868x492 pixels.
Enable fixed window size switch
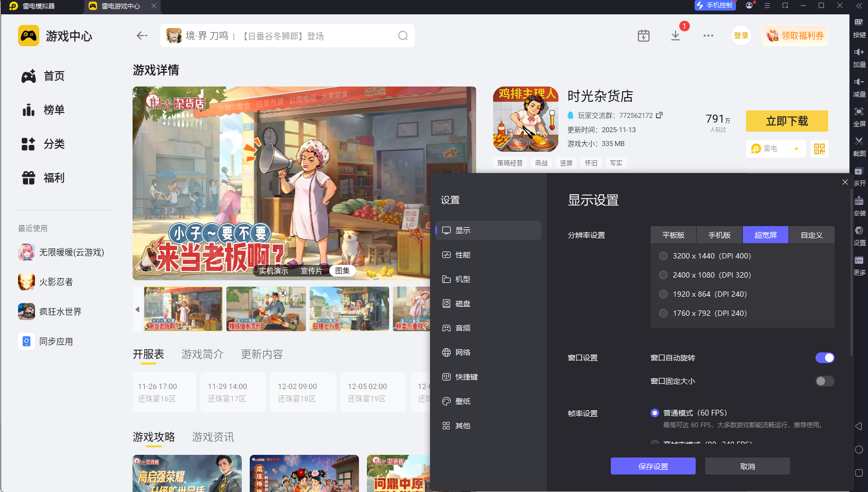point(825,381)
